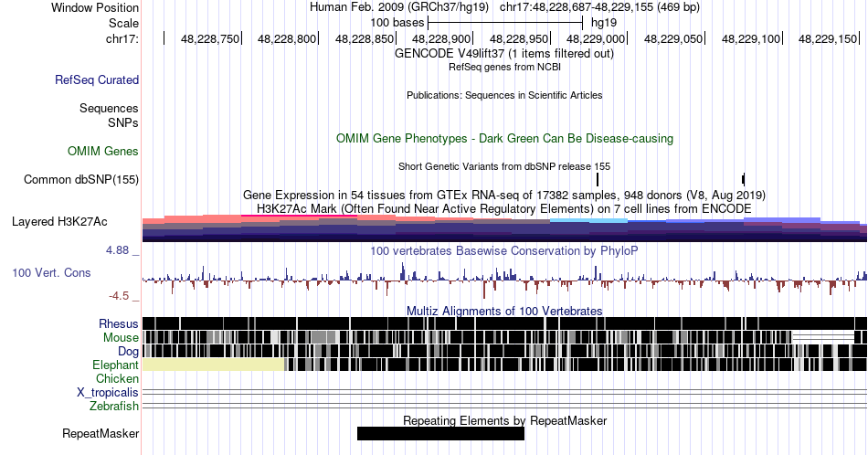
Task: Click the 48,228,900 ruler coordinate
Action: (441, 38)
